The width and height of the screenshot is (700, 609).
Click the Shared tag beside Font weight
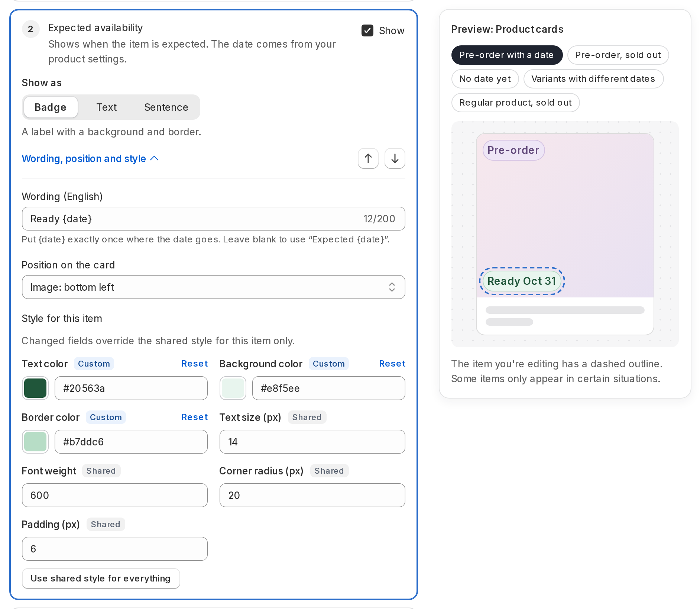click(x=101, y=471)
